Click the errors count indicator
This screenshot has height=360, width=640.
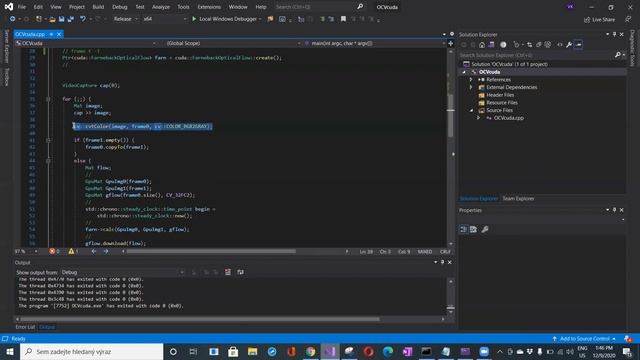click(x=54, y=251)
